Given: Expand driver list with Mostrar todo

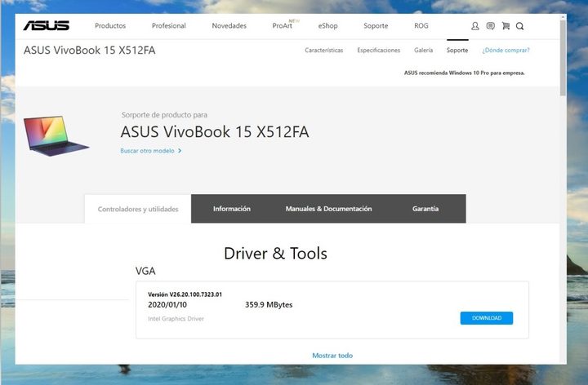Looking at the screenshot, I should [332, 356].
